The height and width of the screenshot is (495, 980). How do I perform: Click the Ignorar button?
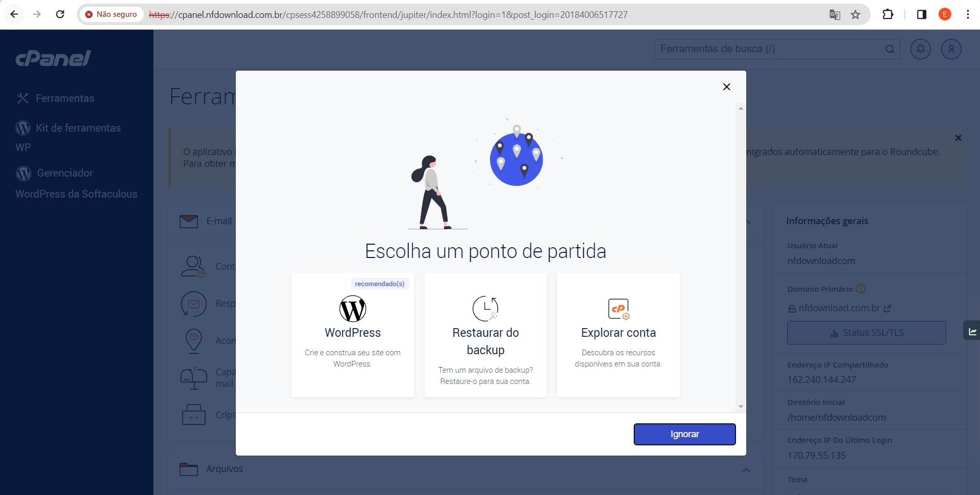(x=685, y=434)
